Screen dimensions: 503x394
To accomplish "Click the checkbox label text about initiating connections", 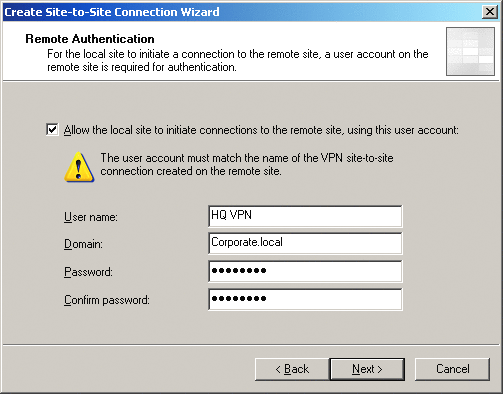I will click(x=261, y=130).
